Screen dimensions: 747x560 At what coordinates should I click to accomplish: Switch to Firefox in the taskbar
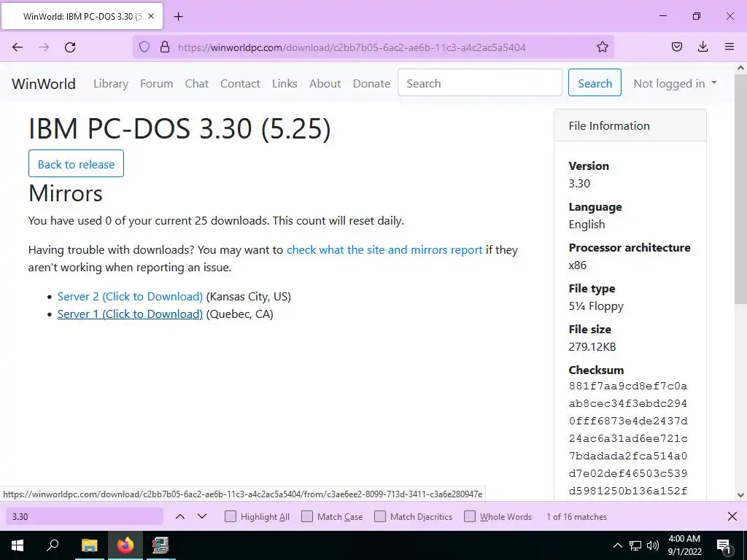(x=125, y=545)
